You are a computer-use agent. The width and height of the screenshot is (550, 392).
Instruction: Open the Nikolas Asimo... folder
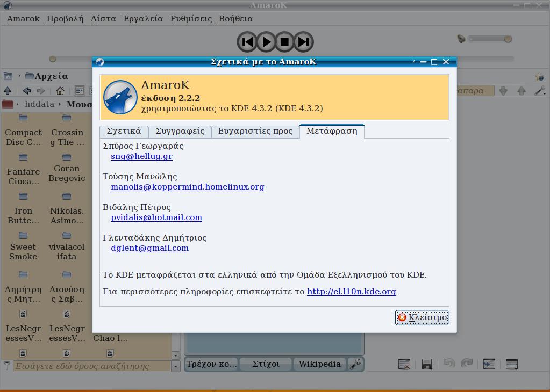coord(67,209)
